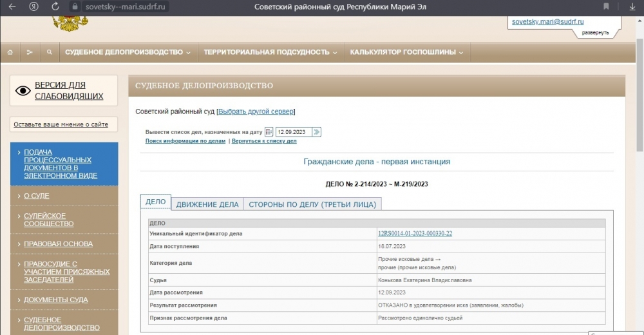Click the Выбрать другой сервер link
This screenshot has height=335, width=644.
(256, 111)
